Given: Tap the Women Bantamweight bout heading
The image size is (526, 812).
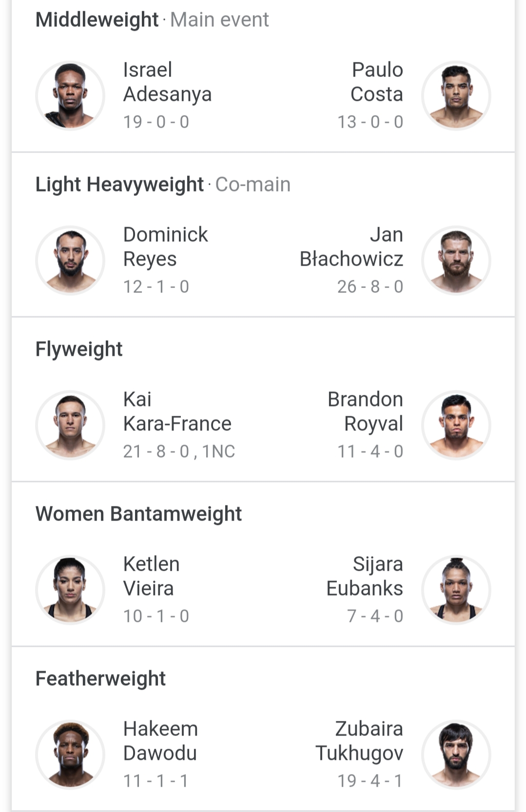Looking at the screenshot, I should 138,514.
